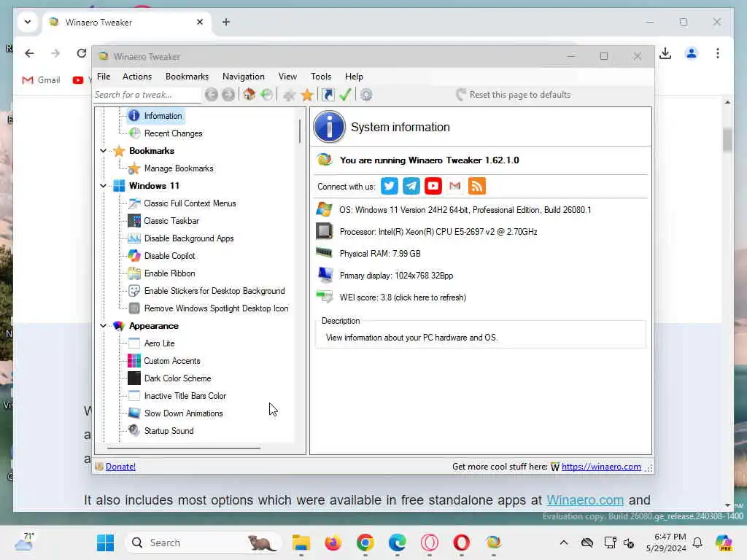Click the Chrome downloads icon

pos(665,53)
